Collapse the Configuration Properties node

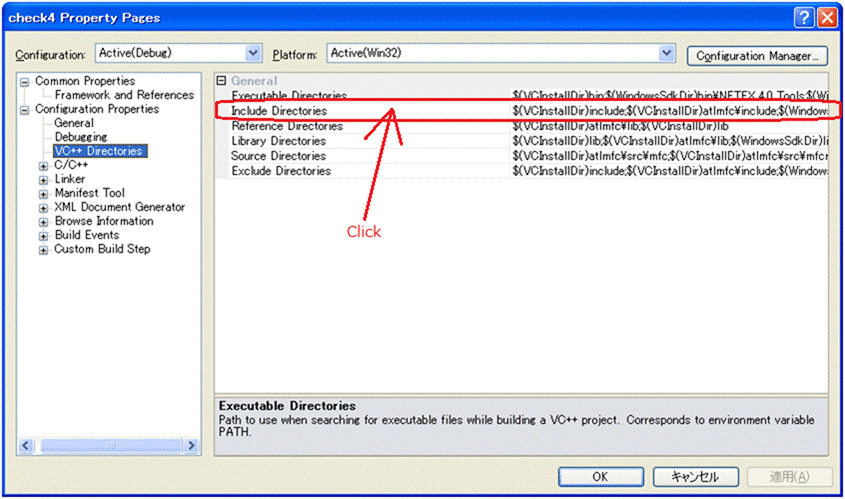pyautogui.click(x=26, y=109)
